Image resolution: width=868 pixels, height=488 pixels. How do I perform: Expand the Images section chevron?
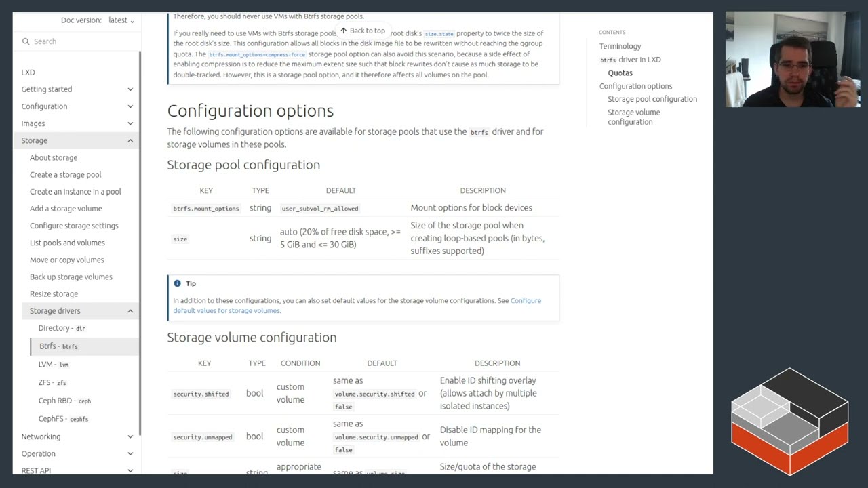[130, 123]
